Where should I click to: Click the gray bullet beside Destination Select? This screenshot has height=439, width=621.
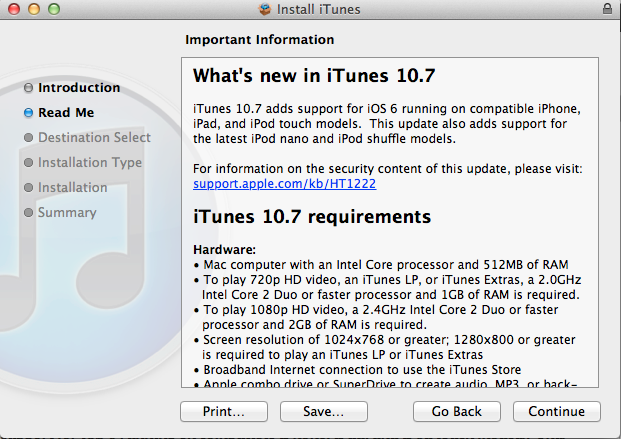point(28,137)
